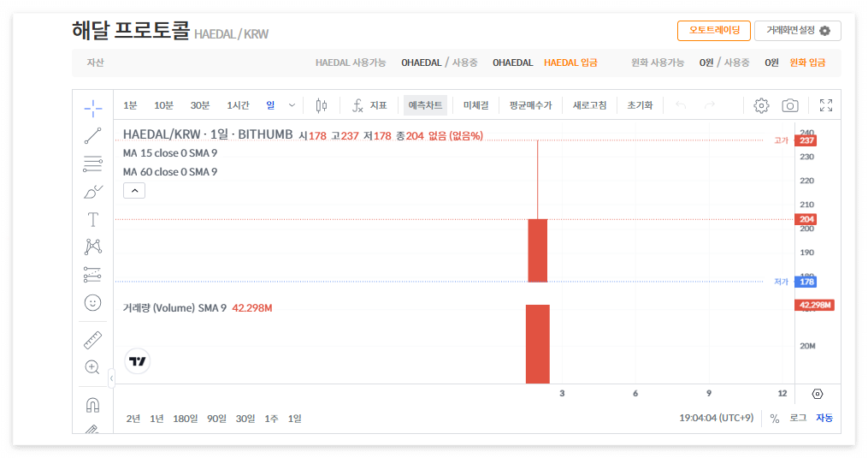The image size is (868, 458).
Task: Click the candlestick chart style icon
Action: (321, 105)
